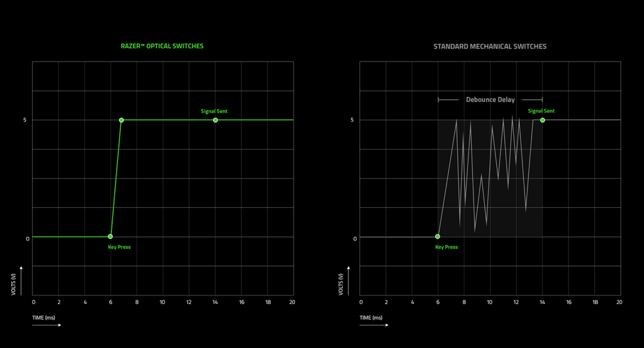Click the "RAZER™ OPTICAL SWITCHES" chart title
The width and height of the screenshot is (644, 348).
point(162,46)
